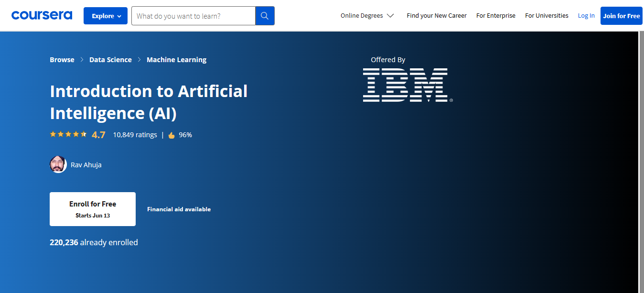Click Join for Free button

621,16
